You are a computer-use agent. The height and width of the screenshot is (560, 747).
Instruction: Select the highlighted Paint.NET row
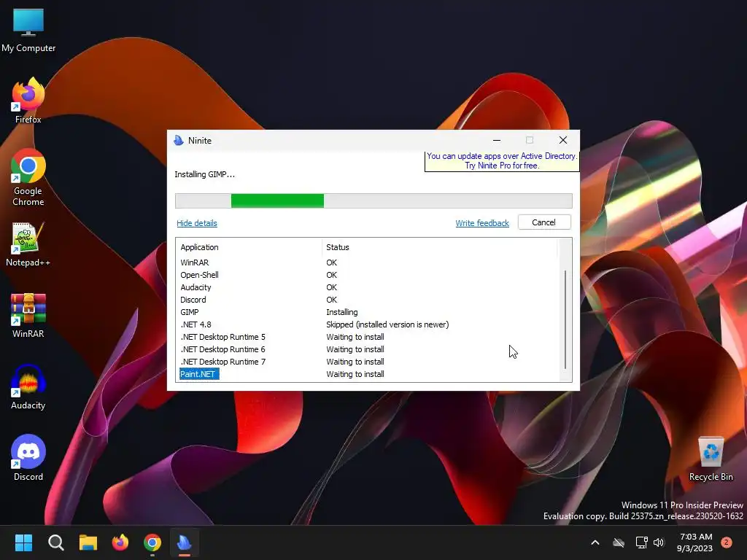pos(367,374)
